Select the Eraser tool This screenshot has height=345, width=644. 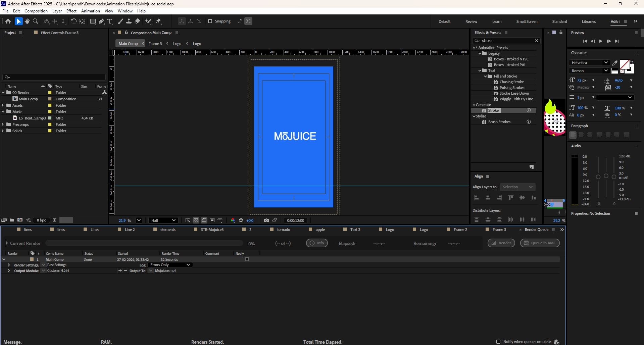pos(137,21)
